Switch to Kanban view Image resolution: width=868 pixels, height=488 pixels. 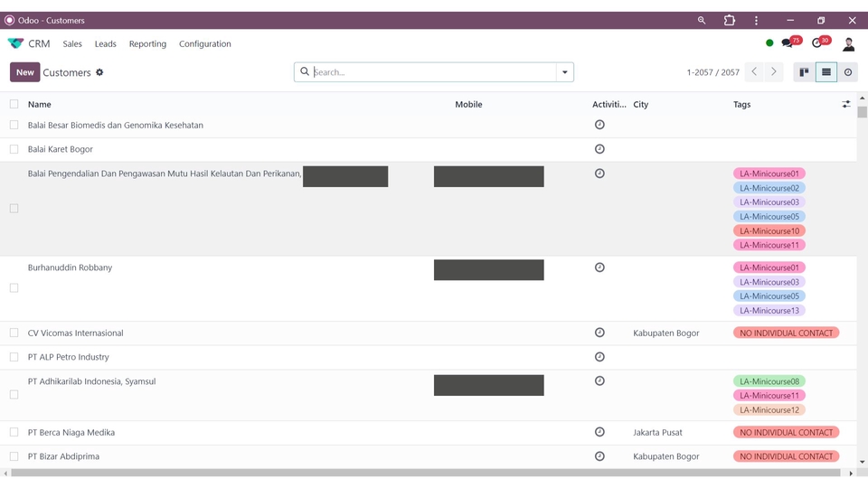point(805,72)
